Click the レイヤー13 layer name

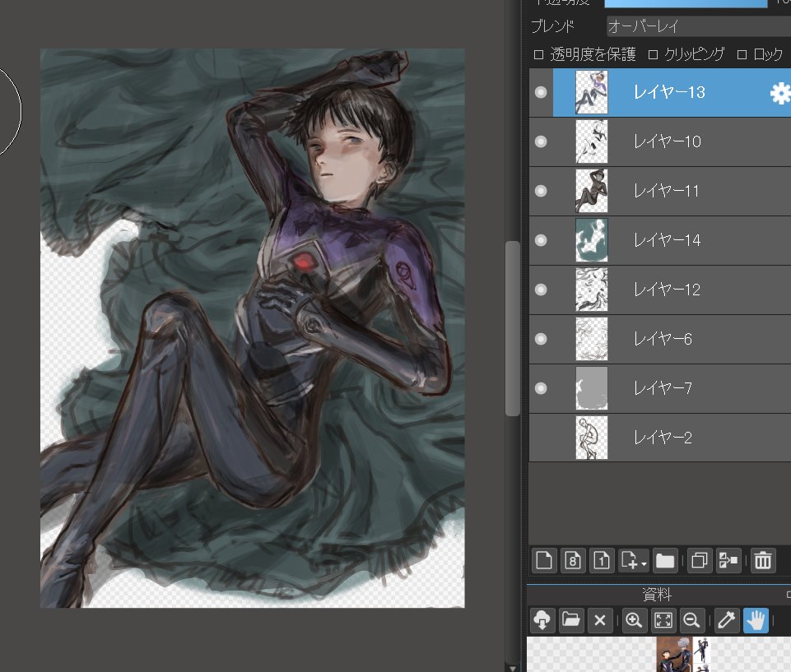[x=669, y=92]
